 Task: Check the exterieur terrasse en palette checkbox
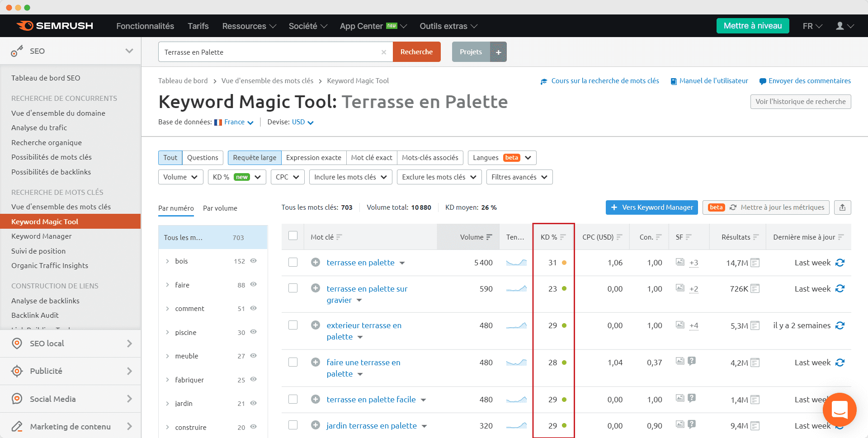point(293,325)
